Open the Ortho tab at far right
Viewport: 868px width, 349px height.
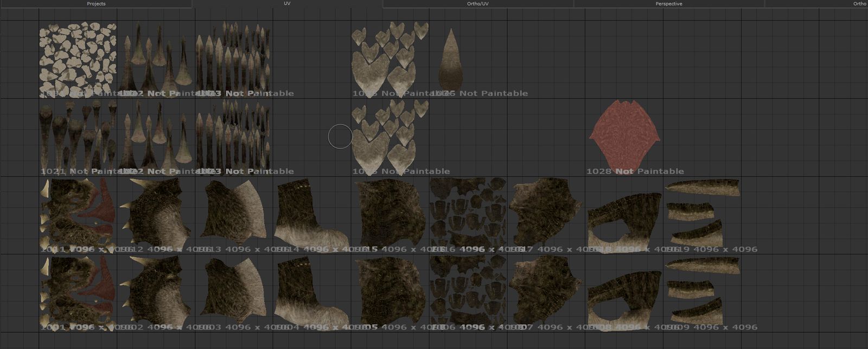859,4
